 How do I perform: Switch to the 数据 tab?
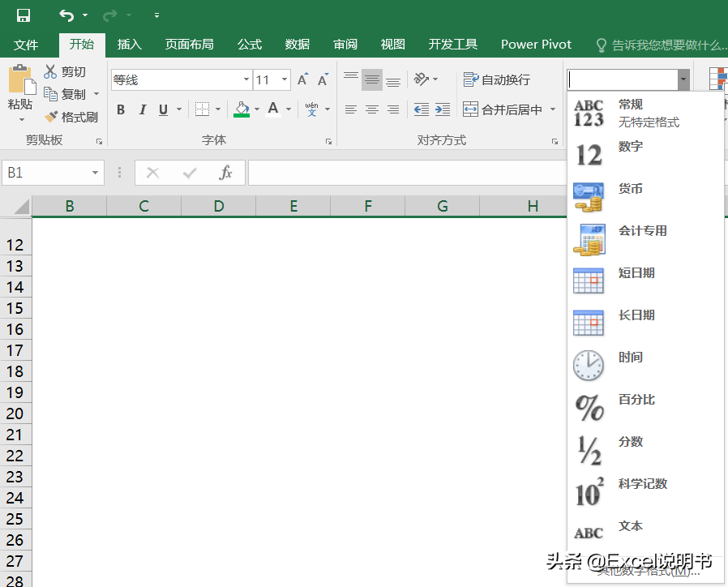click(298, 45)
